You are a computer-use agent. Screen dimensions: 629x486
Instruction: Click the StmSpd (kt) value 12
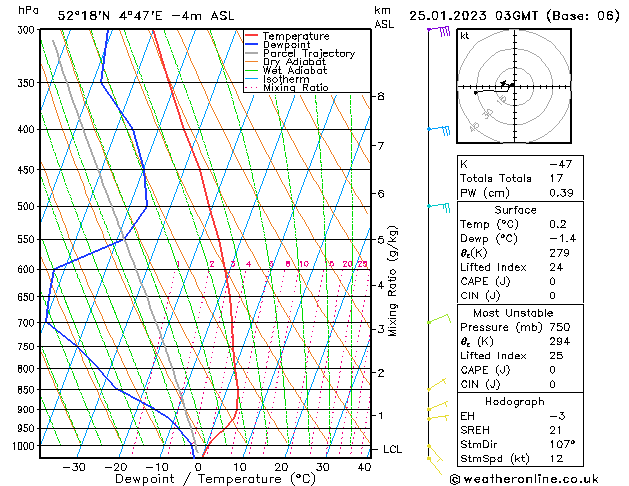click(x=556, y=459)
